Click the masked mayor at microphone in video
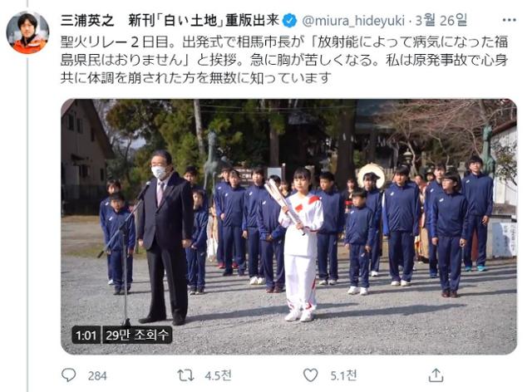Viewport: 532px width, 392px height. (165, 238)
